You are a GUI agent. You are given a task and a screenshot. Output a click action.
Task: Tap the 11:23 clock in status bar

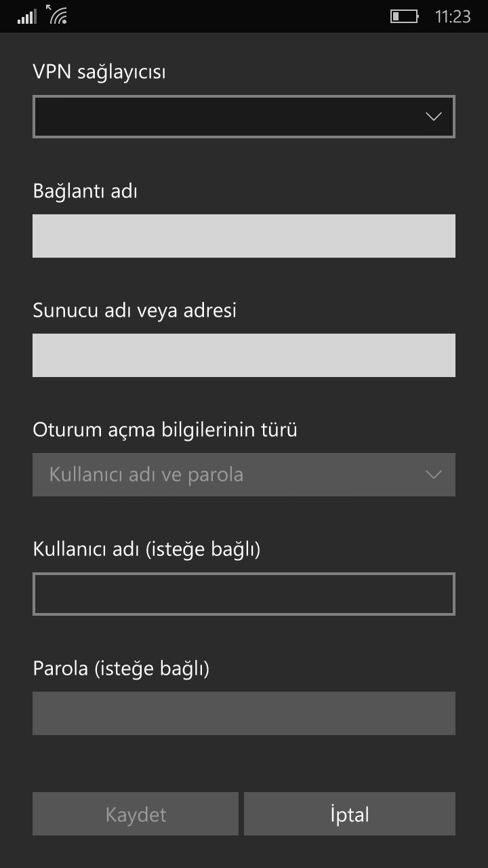[x=453, y=17]
